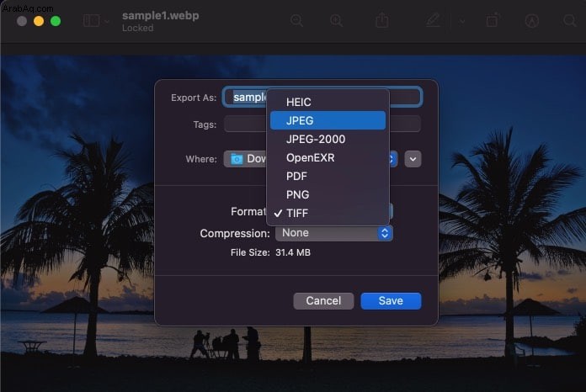
Task: Click the Export As filename field
Action: [x=322, y=97]
